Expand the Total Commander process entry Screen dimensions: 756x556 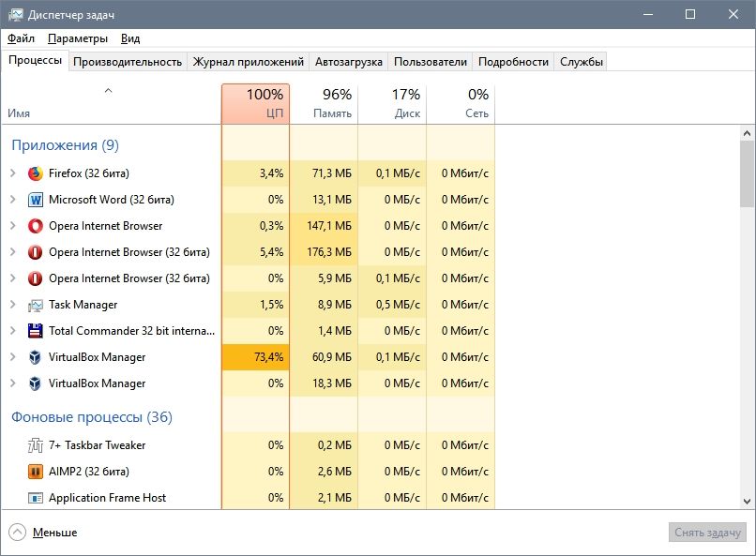point(12,331)
